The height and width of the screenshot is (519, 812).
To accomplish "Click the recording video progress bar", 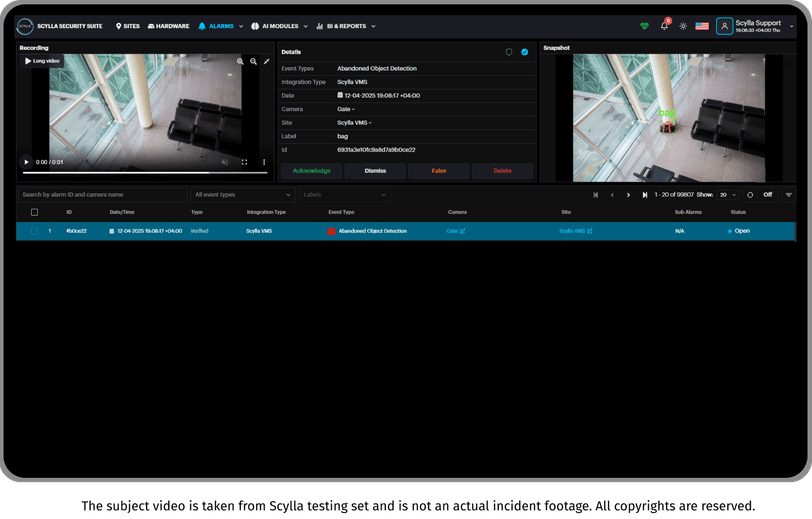I will (x=145, y=173).
